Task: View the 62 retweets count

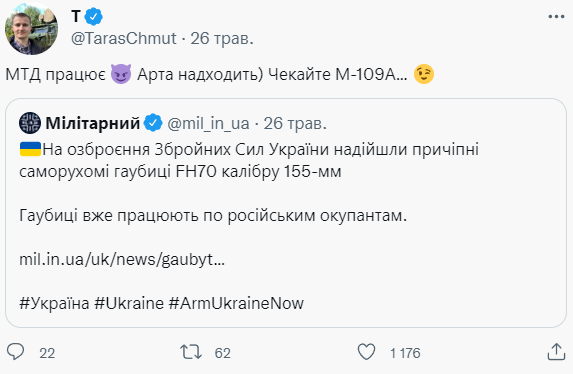Action: (223, 353)
